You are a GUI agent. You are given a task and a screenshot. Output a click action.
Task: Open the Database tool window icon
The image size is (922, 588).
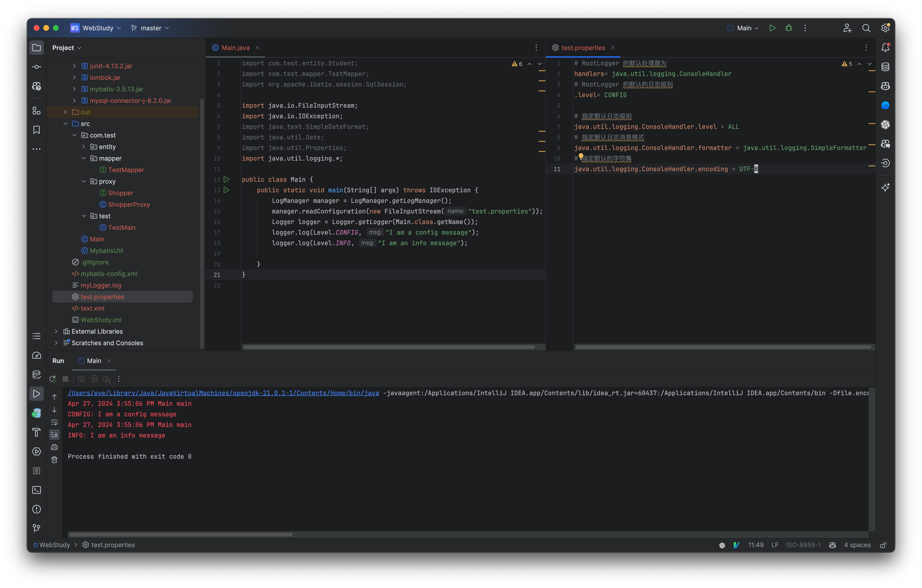[x=885, y=67]
